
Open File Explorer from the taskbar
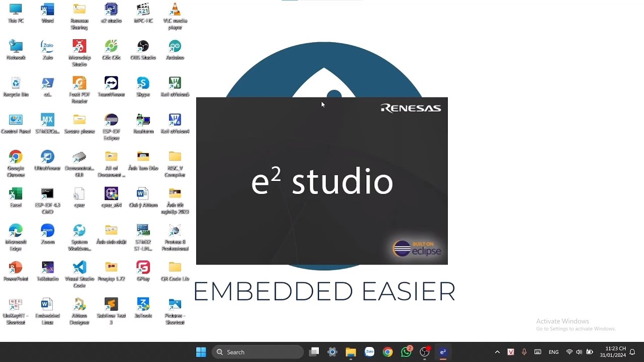[x=351, y=352]
